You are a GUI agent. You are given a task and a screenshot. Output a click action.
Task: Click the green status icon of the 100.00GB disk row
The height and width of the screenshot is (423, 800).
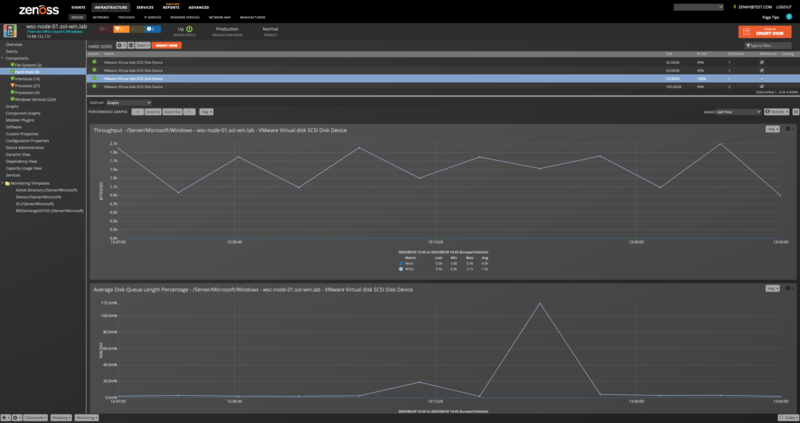[94, 86]
